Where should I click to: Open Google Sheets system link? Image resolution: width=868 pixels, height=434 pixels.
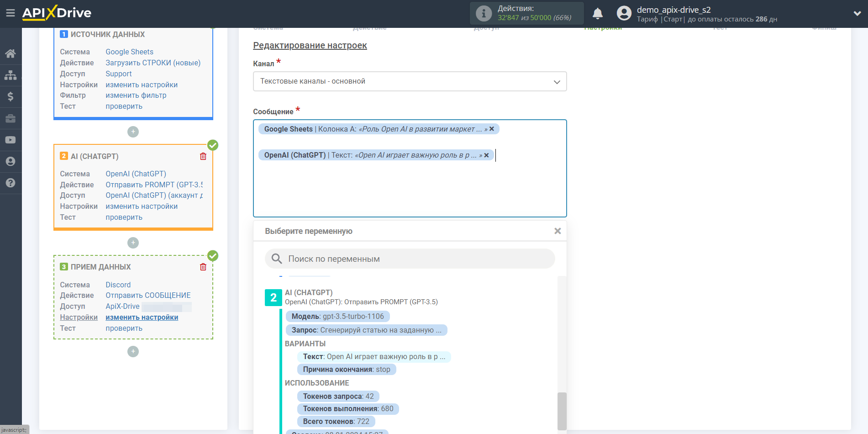click(x=129, y=52)
